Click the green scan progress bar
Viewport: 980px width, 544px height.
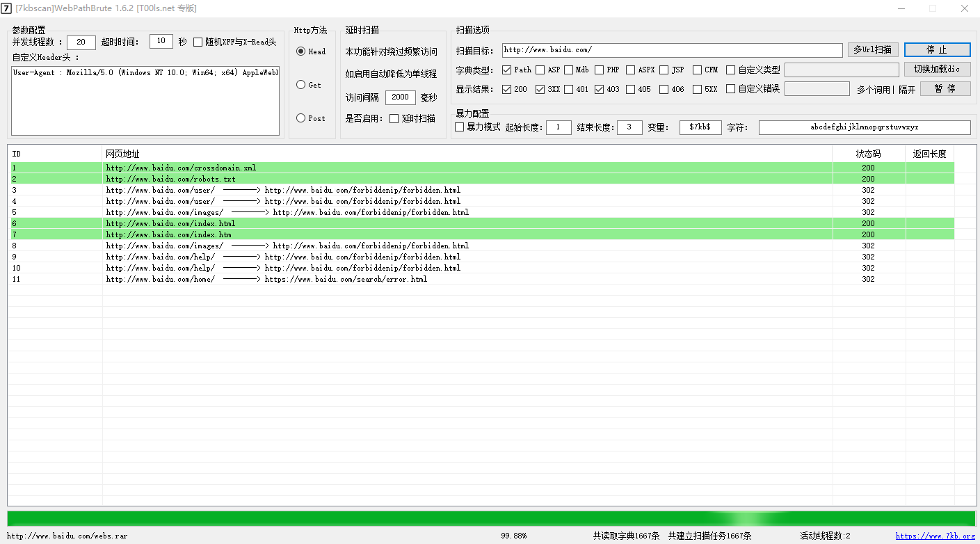tap(491, 519)
